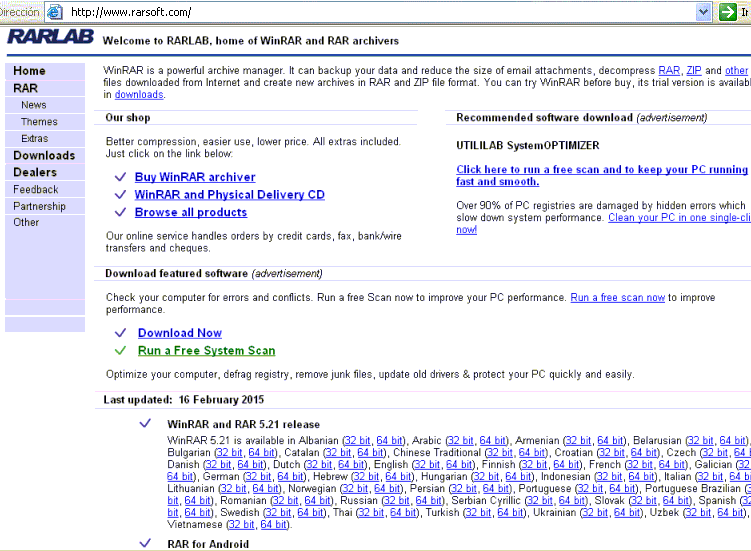Click the checkmark beside RAR for Android

pos(145,543)
